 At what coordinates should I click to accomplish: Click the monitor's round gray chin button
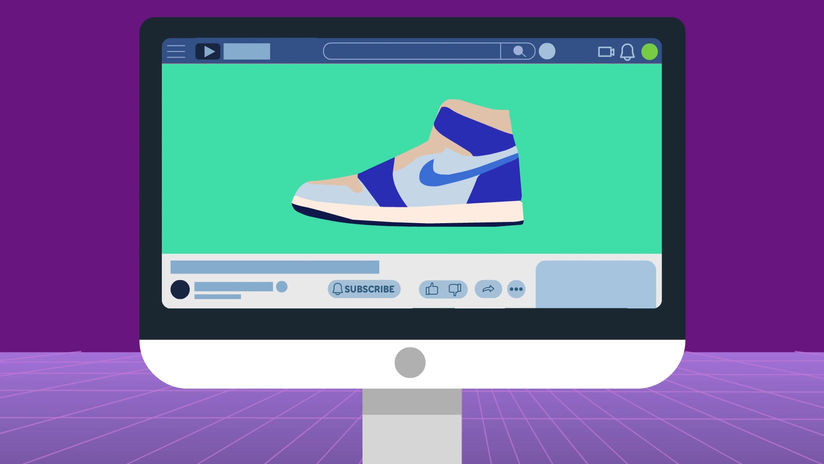(410, 363)
